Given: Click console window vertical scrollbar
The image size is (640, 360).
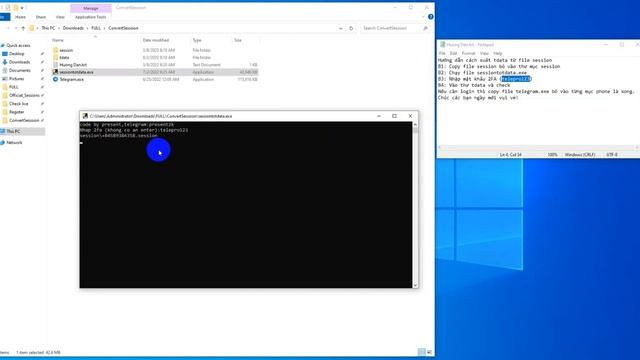Looking at the screenshot, I should 415,205.
